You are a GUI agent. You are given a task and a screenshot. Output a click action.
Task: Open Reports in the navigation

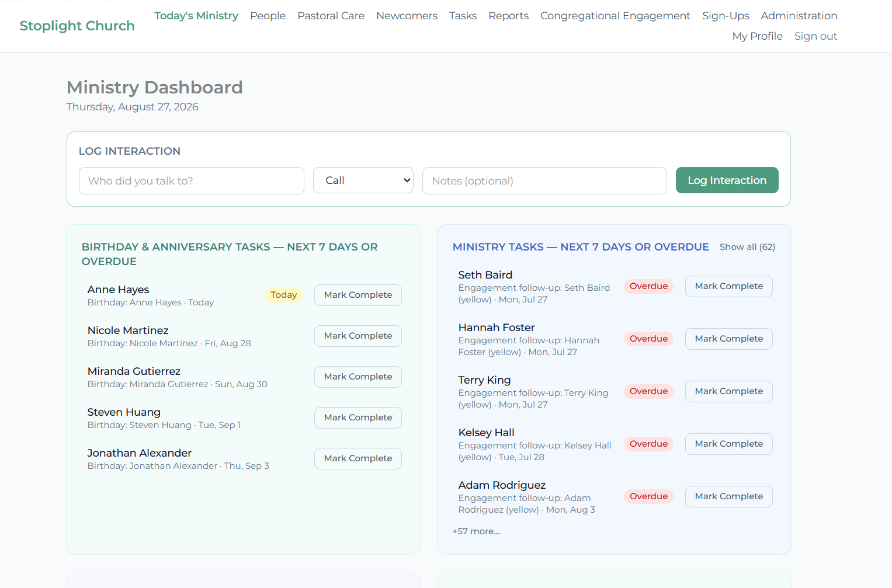pos(508,16)
